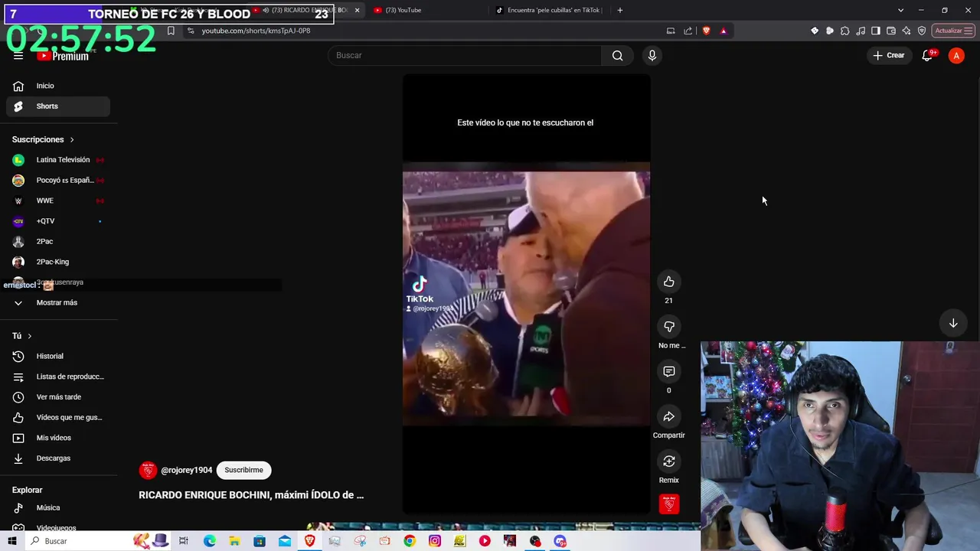Open 2Pac-King subscription channel
Screen dimensions: 980x551
pos(58,262)
